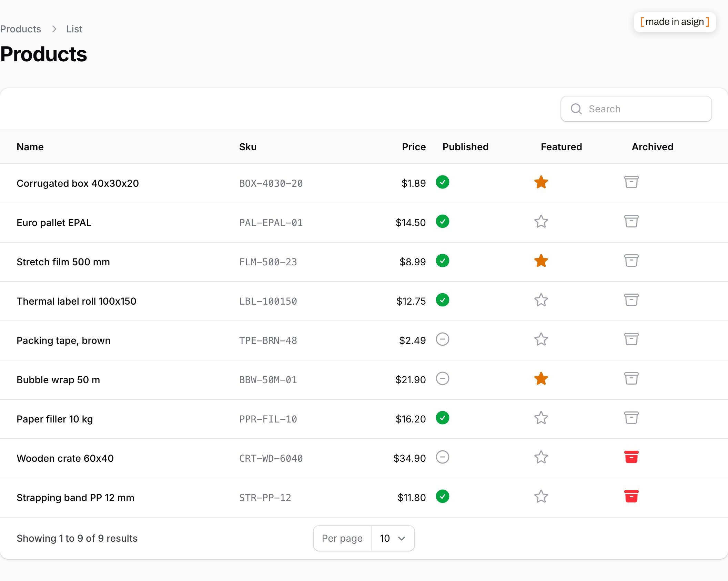
Task: Click the archive box icon for Euro pallet EPAL
Action: [x=631, y=221]
